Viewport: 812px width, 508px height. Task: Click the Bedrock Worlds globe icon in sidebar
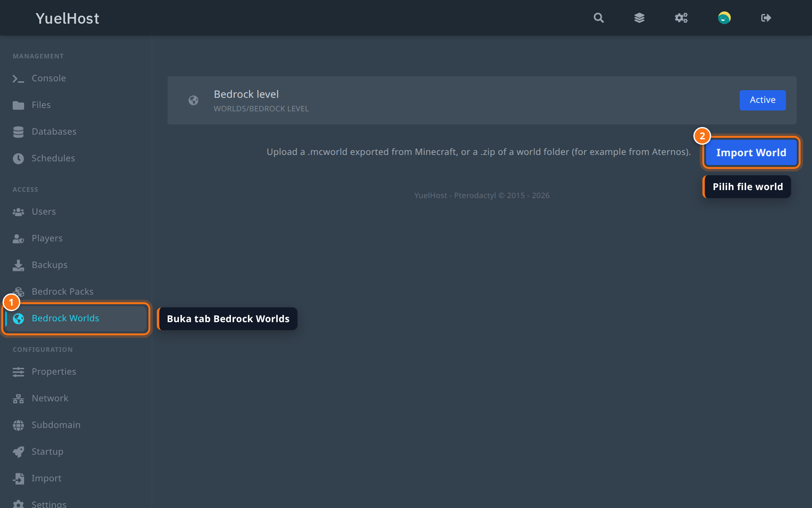click(18, 318)
